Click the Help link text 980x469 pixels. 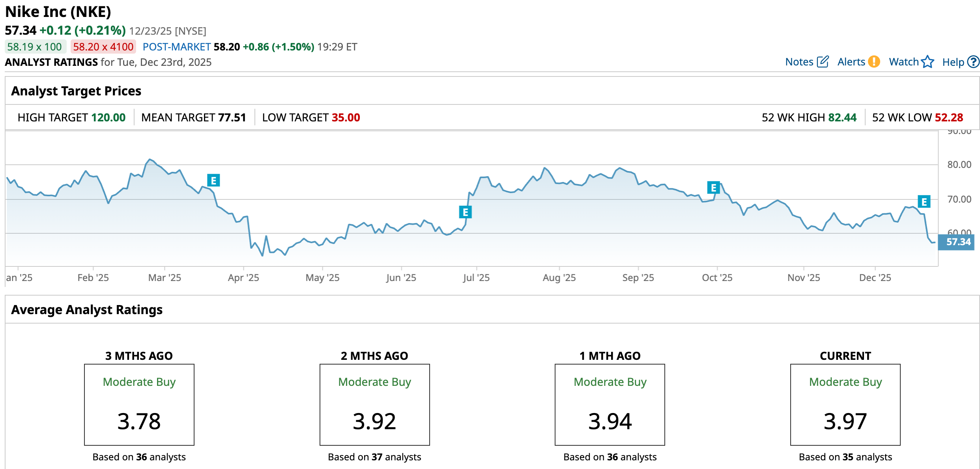(x=953, y=62)
